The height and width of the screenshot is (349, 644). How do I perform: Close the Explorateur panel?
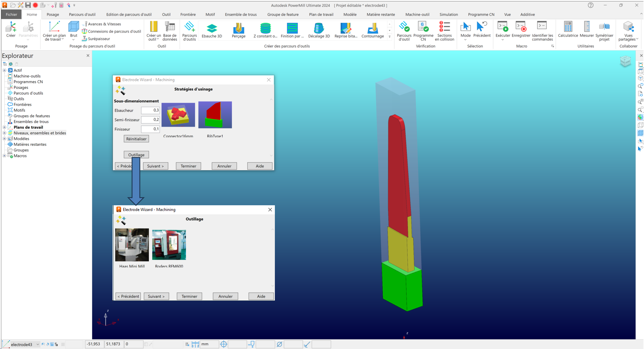pos(88,56)
